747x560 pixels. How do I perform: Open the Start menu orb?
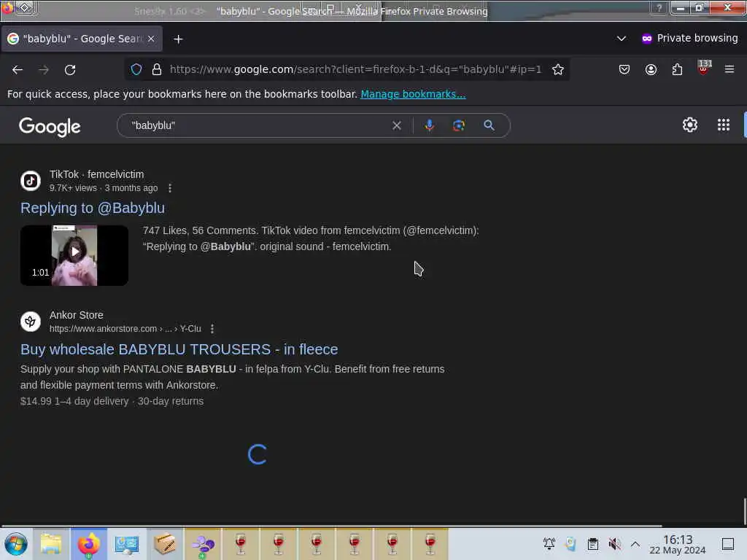pyautogui.click(x=16, y=544)
